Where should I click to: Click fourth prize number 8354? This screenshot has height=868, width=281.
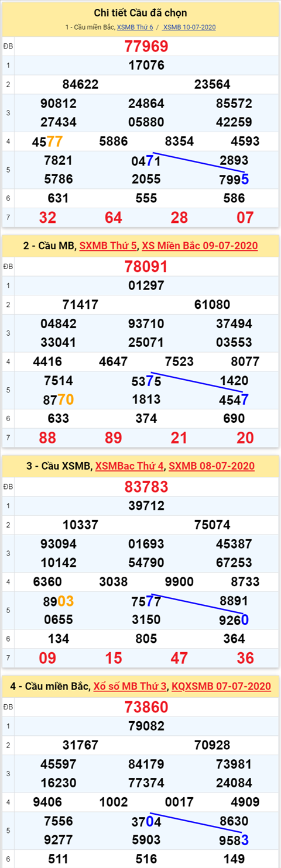180,142
